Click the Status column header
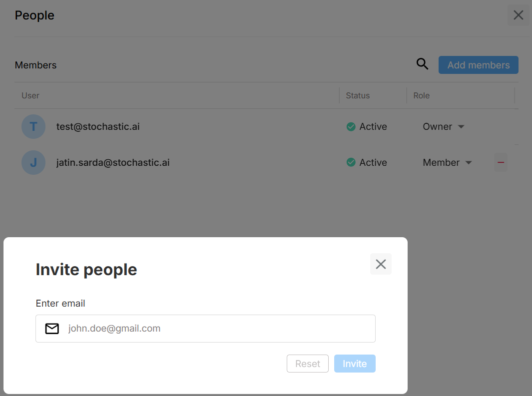The height and width of the screenshot is (396, 532). [358, 95]
